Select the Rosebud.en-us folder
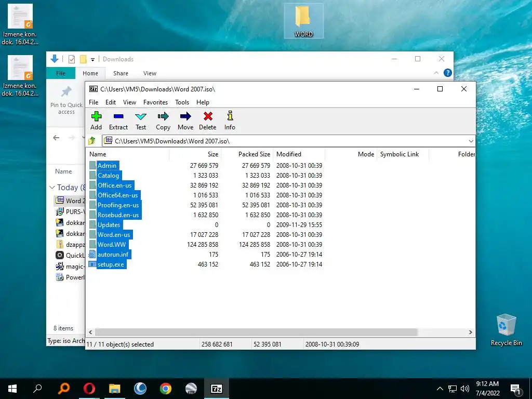The height and width of the screenshot is (399, 532). click(x=118, y=215)
